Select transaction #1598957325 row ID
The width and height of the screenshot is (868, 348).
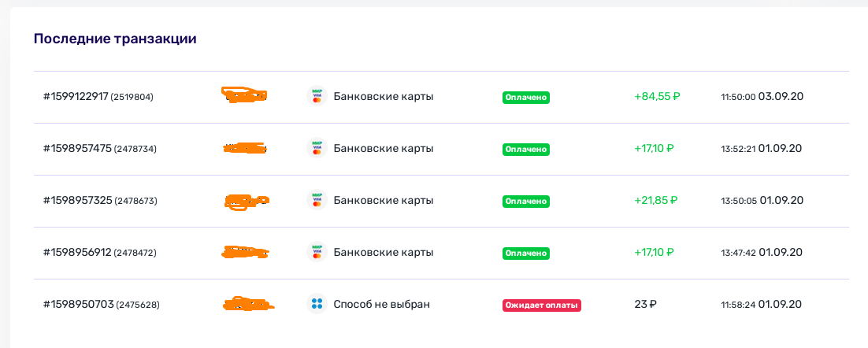point(77,201)
